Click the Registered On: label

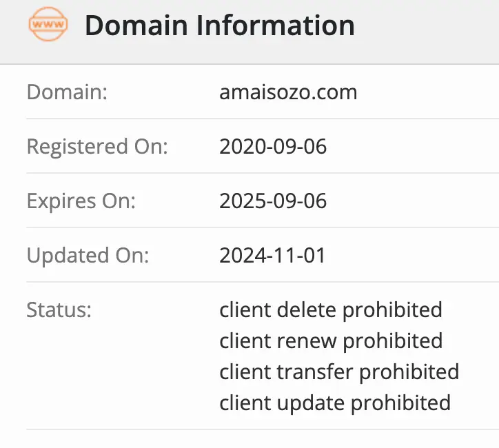point(97,146)
